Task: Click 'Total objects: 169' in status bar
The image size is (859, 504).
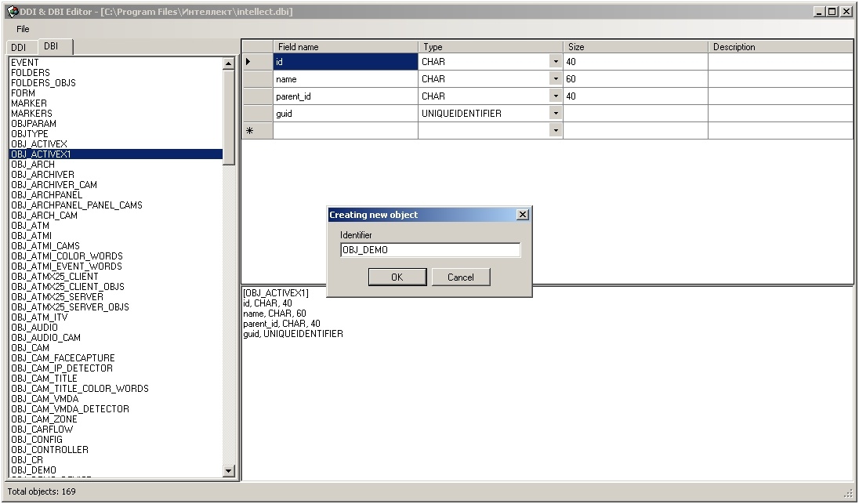Action: point(41,491)
